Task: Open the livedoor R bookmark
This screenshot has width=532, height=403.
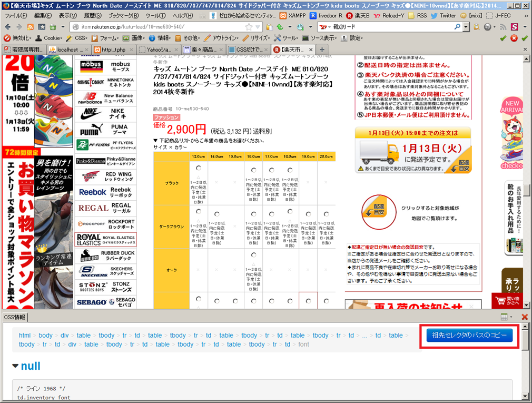Action: click(x=326, y=16)
